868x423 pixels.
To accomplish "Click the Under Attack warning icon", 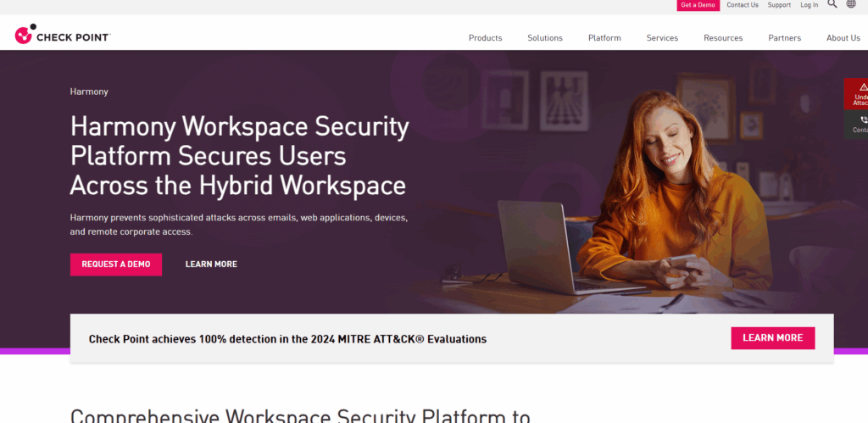I will (862, 87).
